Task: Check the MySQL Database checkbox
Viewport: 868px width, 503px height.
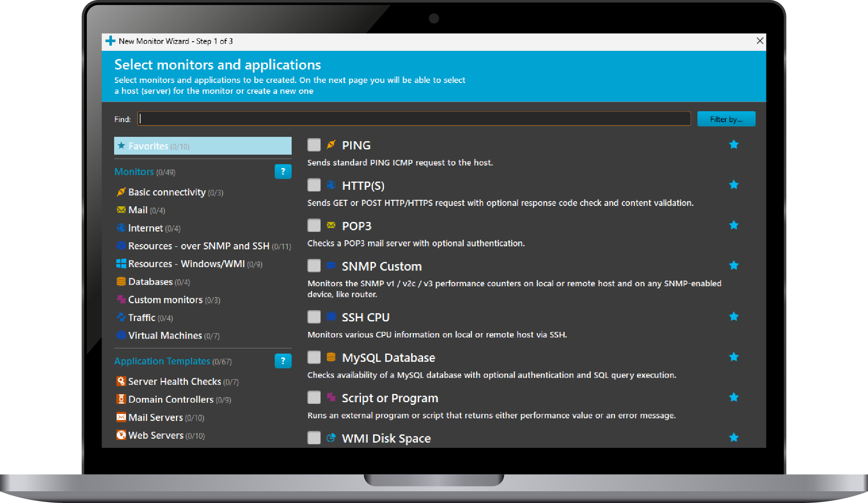Action: tap(314, 357)
